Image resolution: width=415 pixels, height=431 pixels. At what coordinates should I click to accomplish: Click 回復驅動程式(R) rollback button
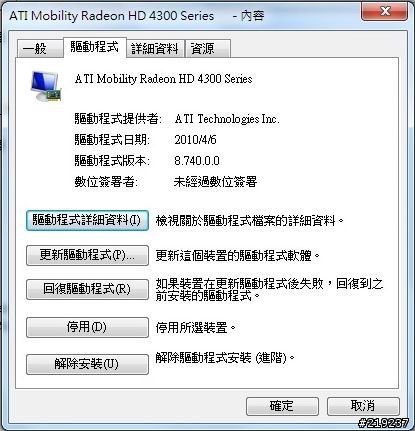(87, 289)
